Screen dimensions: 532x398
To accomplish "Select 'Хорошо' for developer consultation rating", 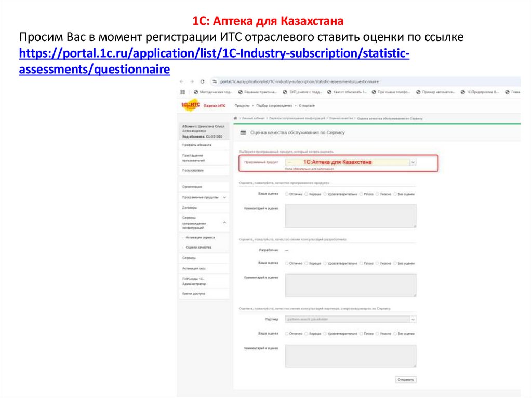I will tap(306, 264).
